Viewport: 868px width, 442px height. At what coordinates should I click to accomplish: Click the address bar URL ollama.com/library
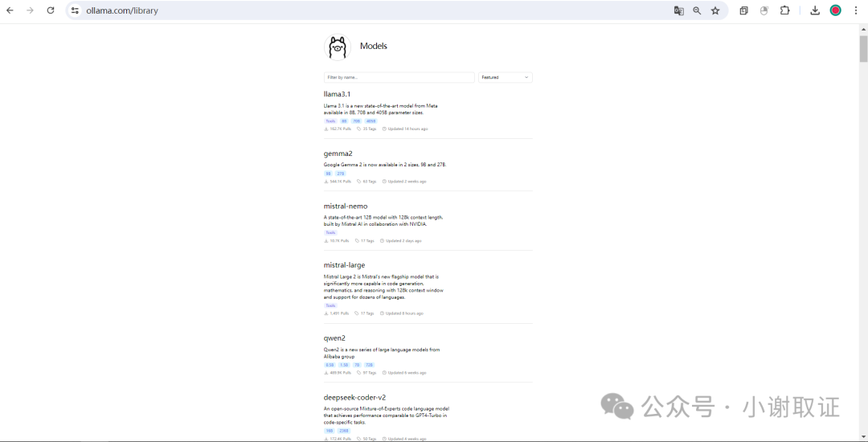click(122, 10)
